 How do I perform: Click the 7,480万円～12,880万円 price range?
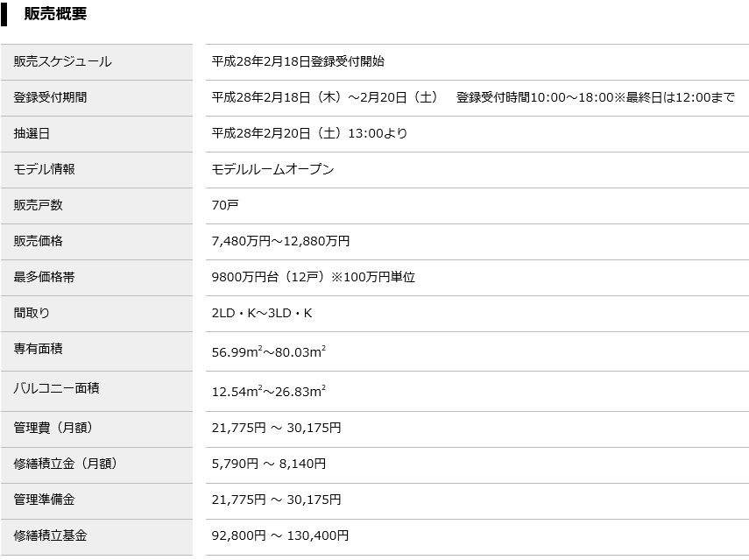(x=280, y=241)
